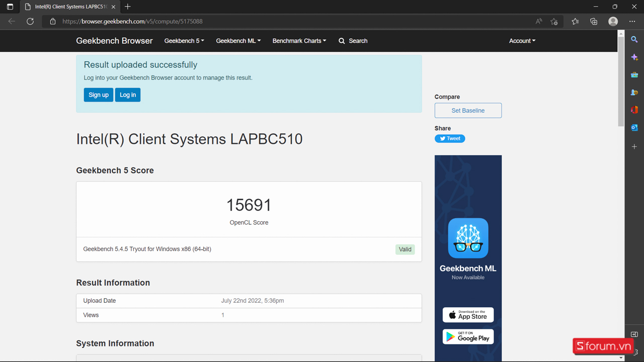
Task: Open a new tab with plus icon
Action: click(128, 7)
